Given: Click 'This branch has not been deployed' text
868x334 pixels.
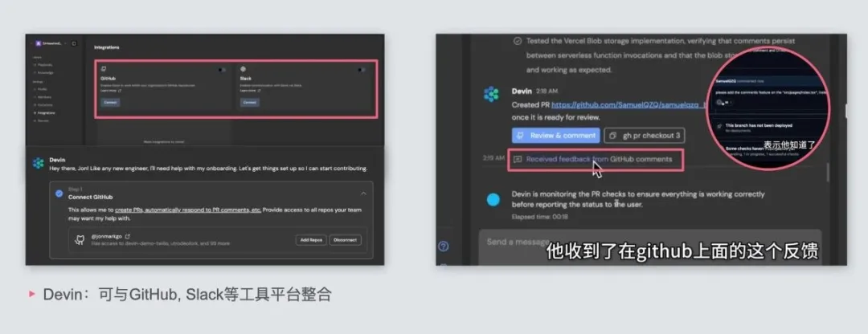Looking at the screenshot, I should click(760, 125).
